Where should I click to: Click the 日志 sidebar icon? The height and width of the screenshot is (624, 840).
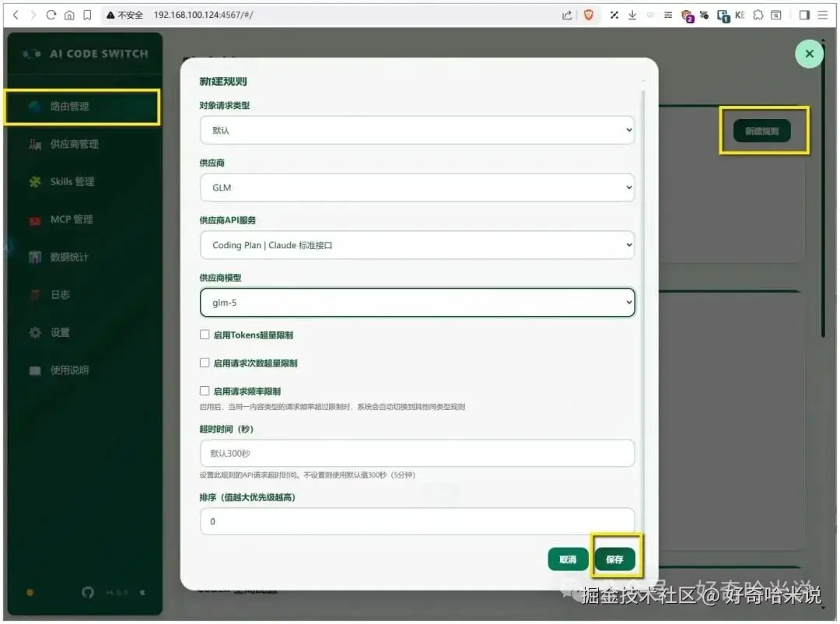pyautogui.click(x=35, y=295)
